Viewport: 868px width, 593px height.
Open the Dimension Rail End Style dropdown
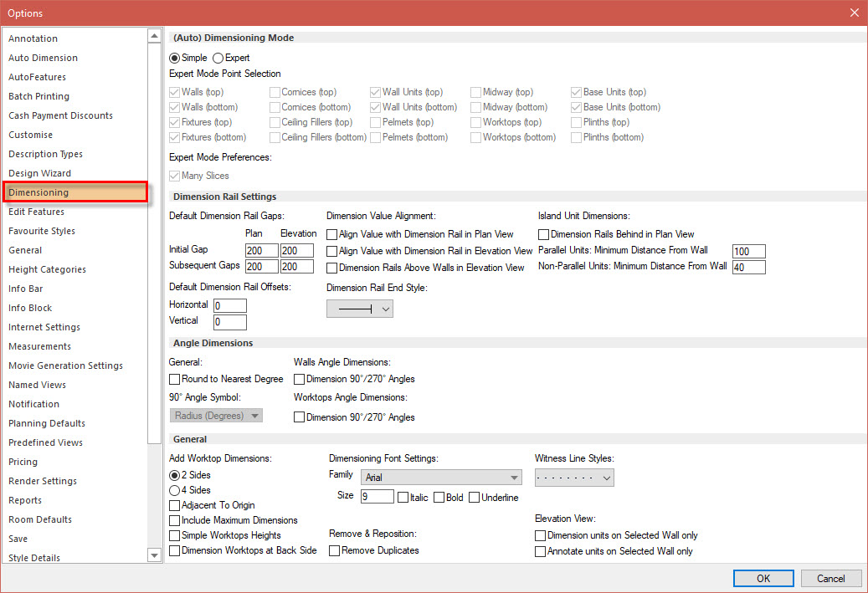pyautogui.click(x=359, y=309)
